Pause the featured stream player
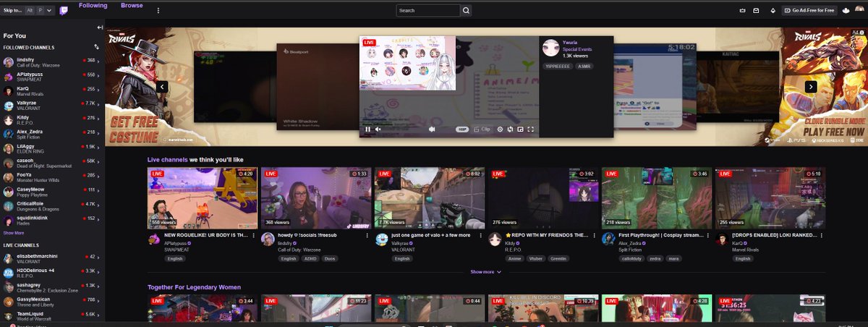 click(367, 129)
